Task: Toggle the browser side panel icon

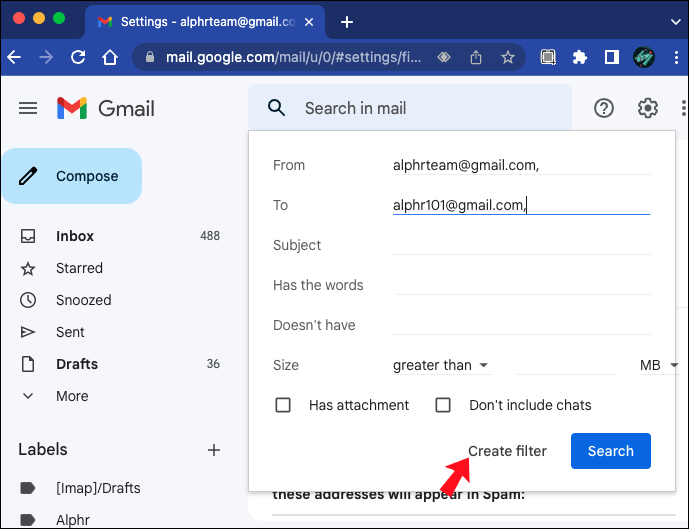Action: tap(612, 57)
